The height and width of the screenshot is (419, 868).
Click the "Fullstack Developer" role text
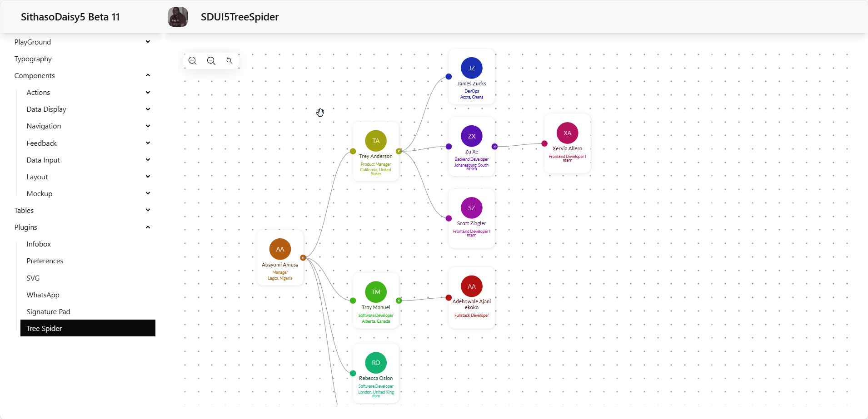(x=472, y=315)
